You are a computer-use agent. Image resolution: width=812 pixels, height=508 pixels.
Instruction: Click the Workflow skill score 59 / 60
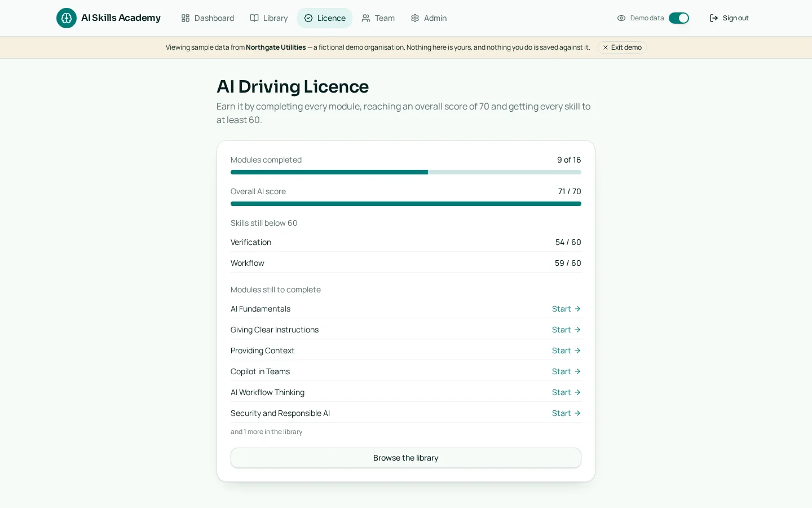pyautogui.click(x=568, y=263)
